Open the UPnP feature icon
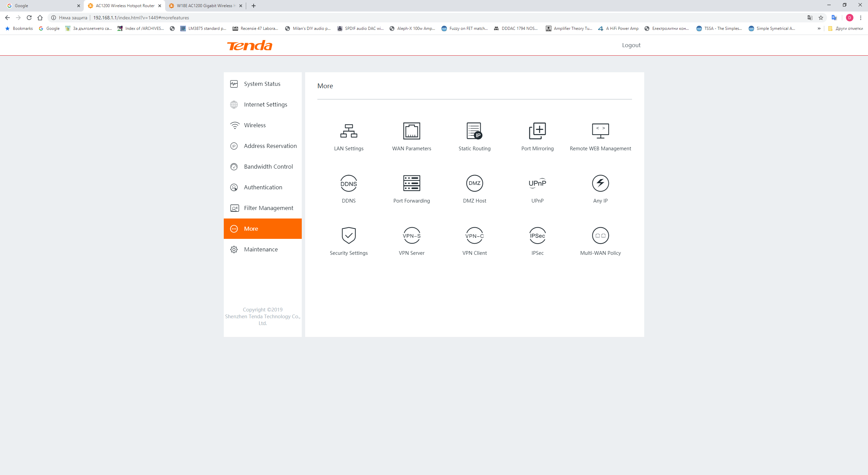 click(x=537, y=183)
